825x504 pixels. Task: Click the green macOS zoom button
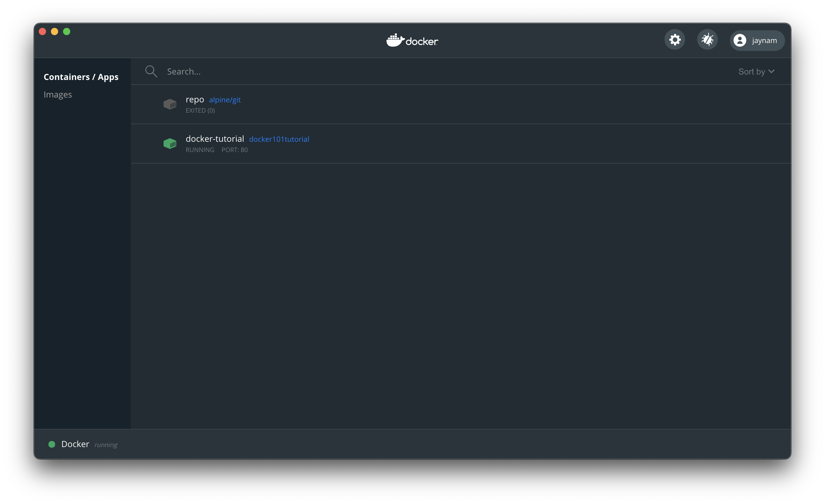click(x=67, y=31)
